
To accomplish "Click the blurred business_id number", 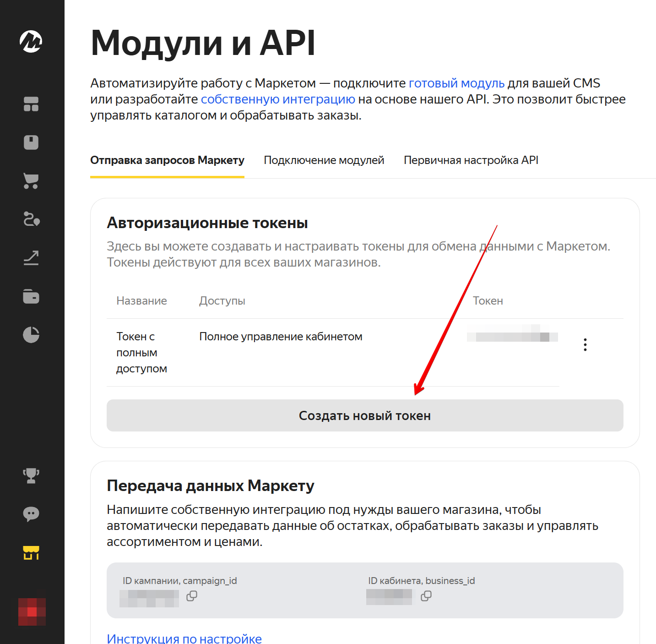I will [x=389, y=597].
